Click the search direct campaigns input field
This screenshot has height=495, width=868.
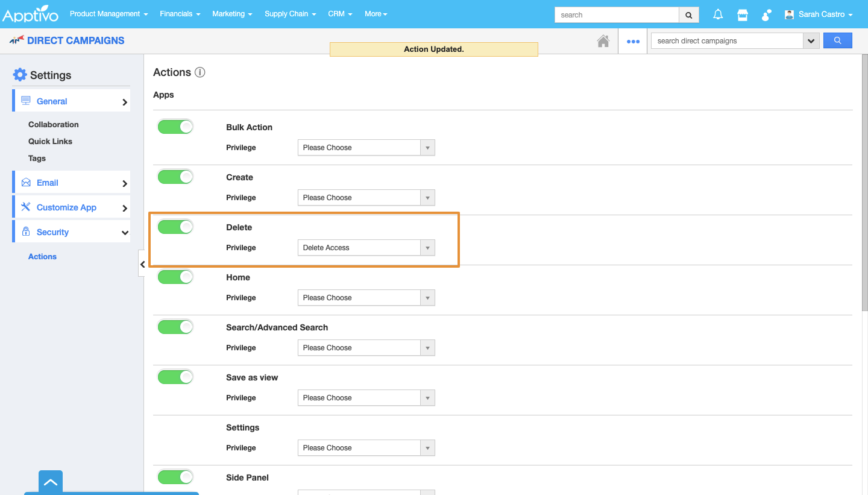(x=726, y=41)
